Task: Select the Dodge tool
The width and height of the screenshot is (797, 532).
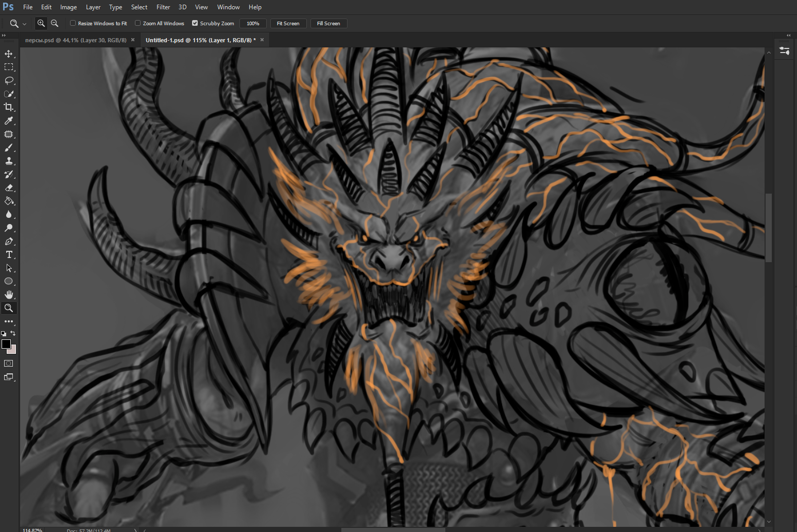Action: pyautogui.click(x=9, y=228)
